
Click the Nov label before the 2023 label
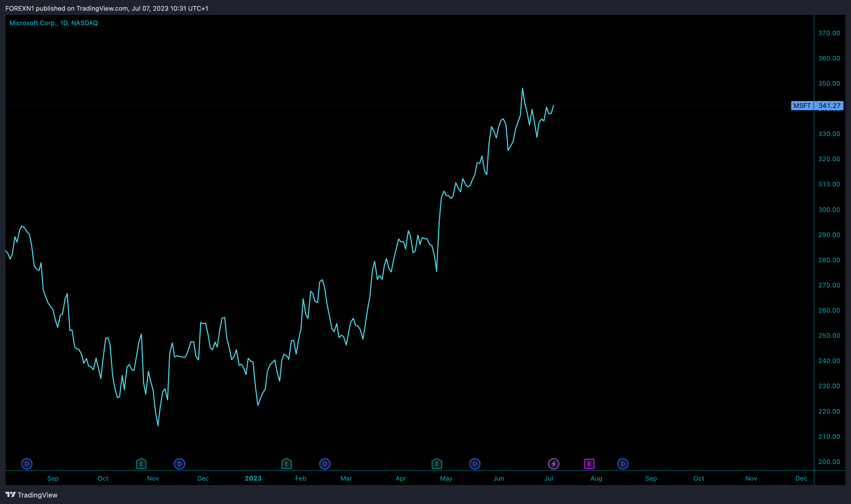[153, 478]
